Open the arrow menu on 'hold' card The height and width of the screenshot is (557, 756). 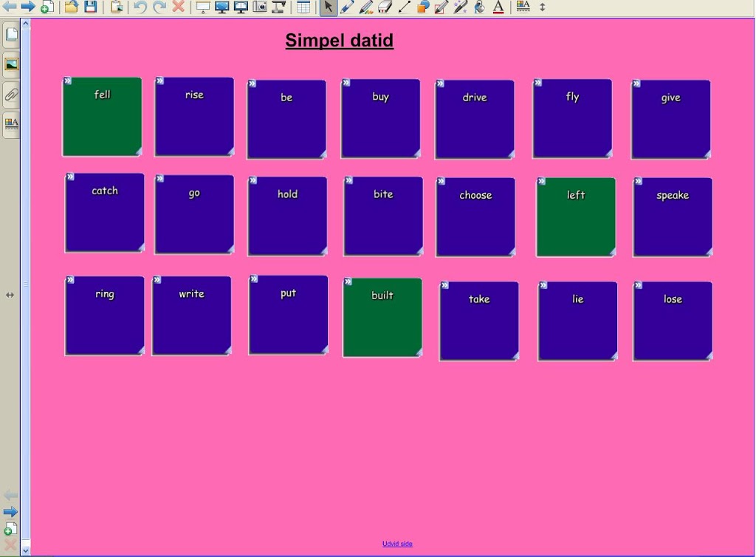tap(253, 181)
